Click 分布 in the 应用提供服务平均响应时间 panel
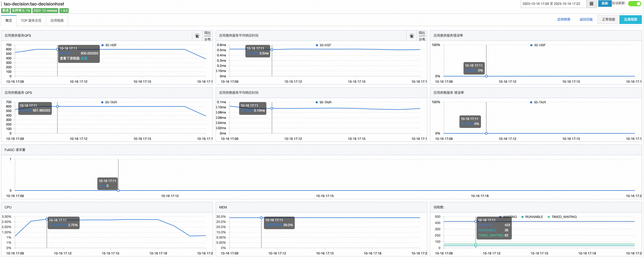 pos(422,39)
